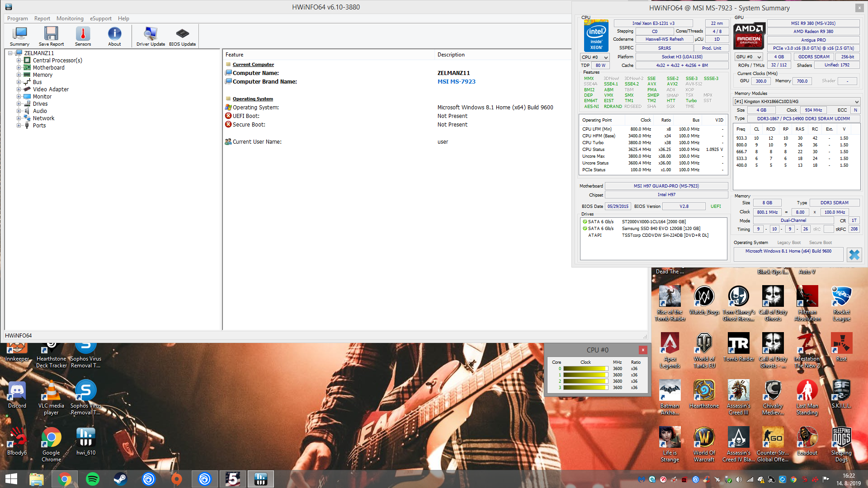
Task: Close the CPU #0 clock window
Action: (643, 350)
